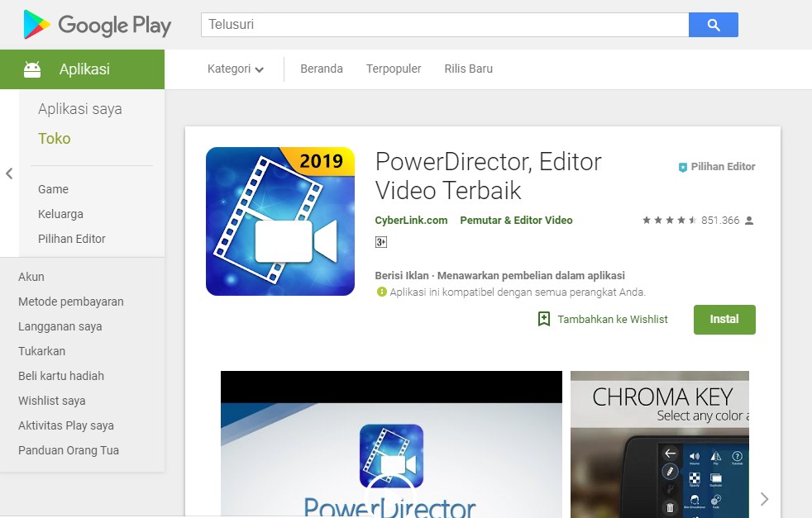Image resolution: width=812 pixels, height=518 pixels.
Task: Open the Keluarga category link
Action: [x=60, y=214]
